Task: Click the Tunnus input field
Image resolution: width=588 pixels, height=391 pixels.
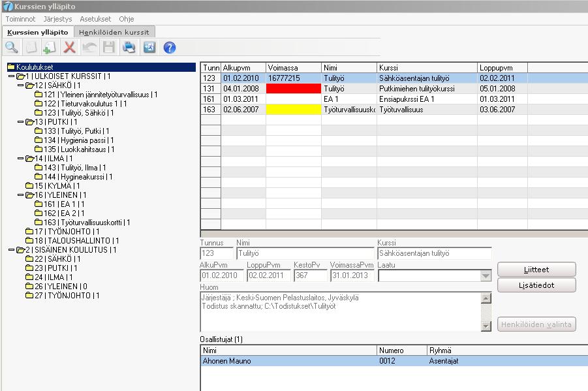Action: [x=217, y=253]
